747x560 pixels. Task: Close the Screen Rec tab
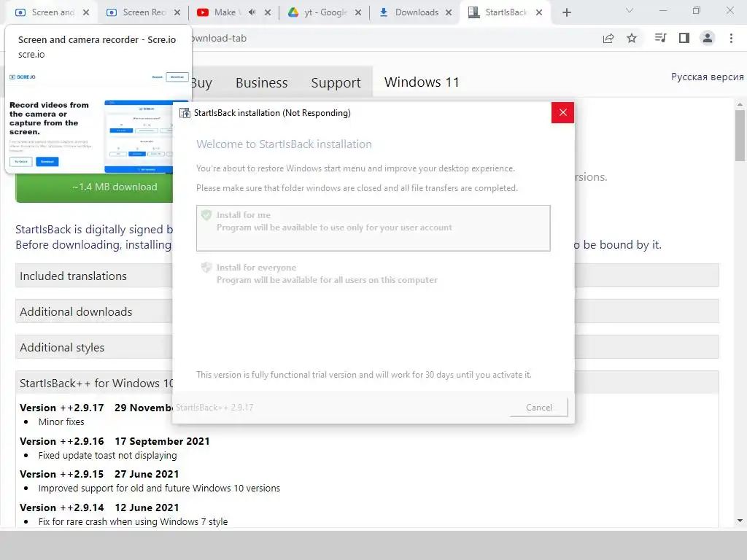(x=177, y=12)
